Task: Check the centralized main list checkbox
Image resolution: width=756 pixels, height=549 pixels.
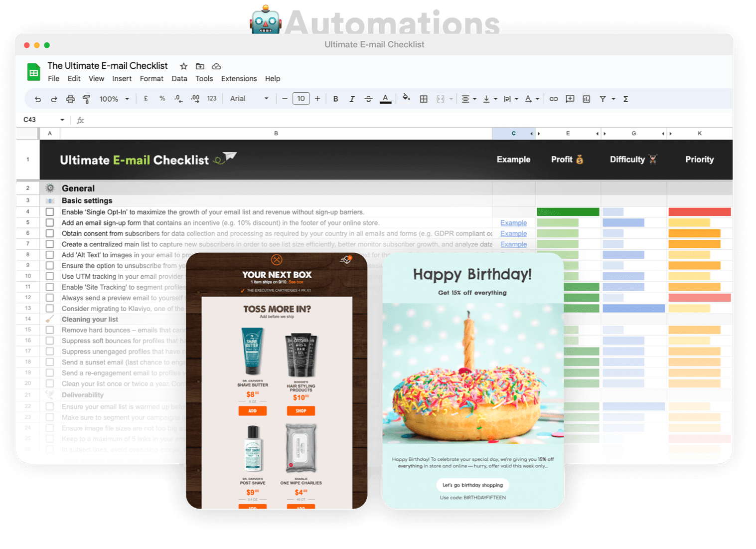Action: coord(50,244)
